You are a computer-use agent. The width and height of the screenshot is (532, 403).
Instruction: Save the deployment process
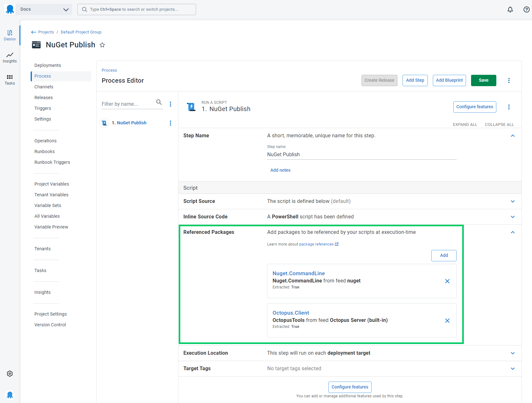click(x=483, y=80)
